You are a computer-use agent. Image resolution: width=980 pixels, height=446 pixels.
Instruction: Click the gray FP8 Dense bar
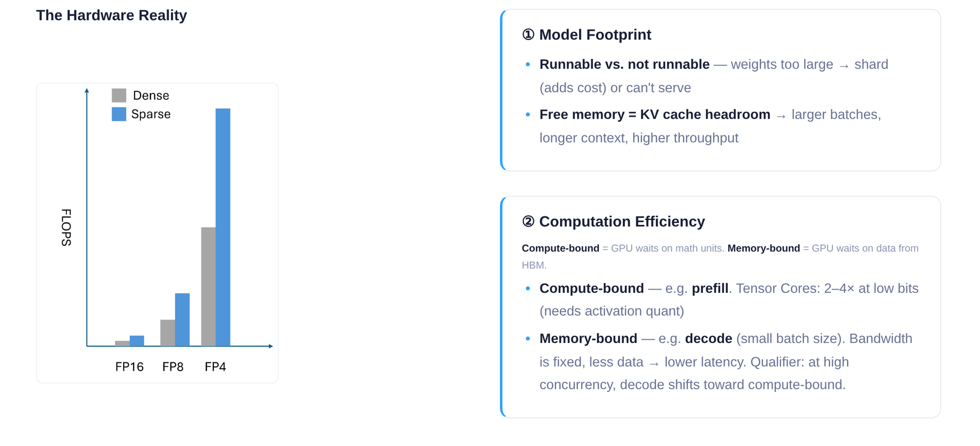tap(168, 333)
